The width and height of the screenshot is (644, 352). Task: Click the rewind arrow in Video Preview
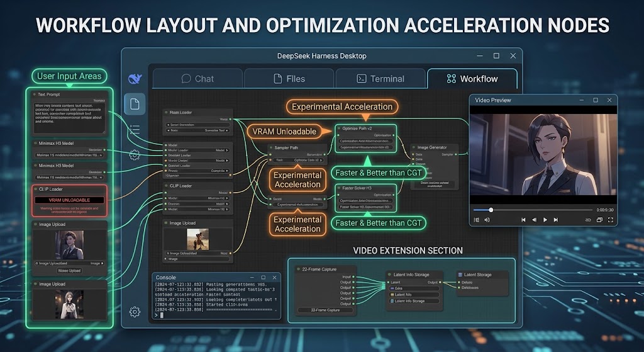(x=534, y=220)
